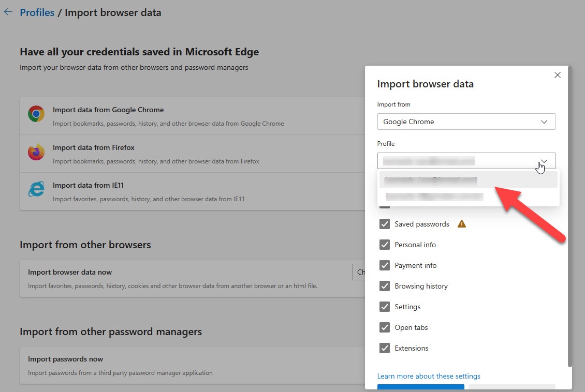
Task: Click the warning icon next to Saved passwords
Action: [462, 224]
